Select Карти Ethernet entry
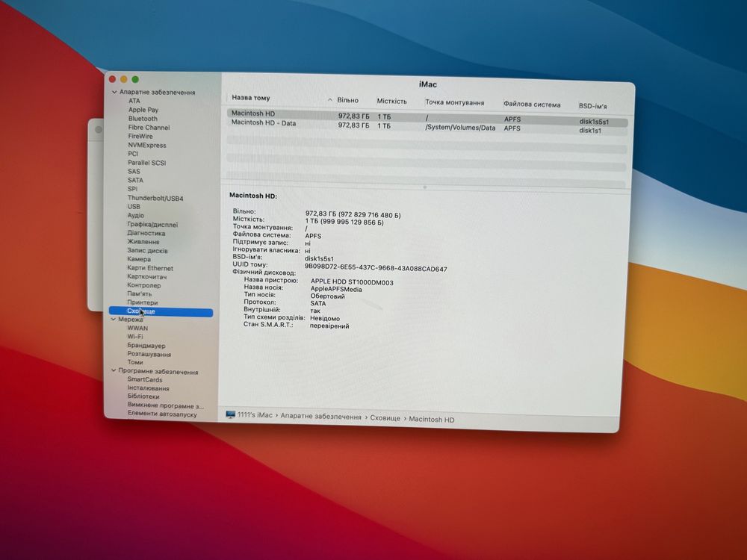The width and height of the screenshot is (747, 560). pyautogui.click(x=150, y=268)
